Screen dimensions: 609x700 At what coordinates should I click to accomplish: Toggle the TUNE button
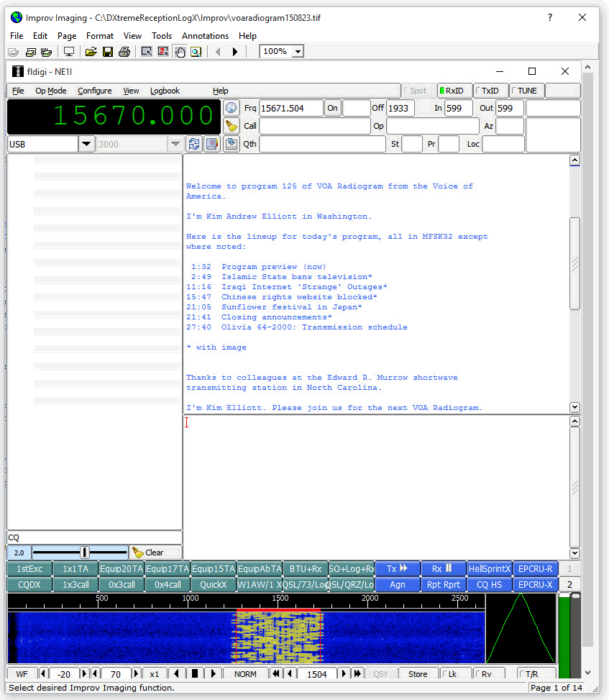(x=526, y=91)
